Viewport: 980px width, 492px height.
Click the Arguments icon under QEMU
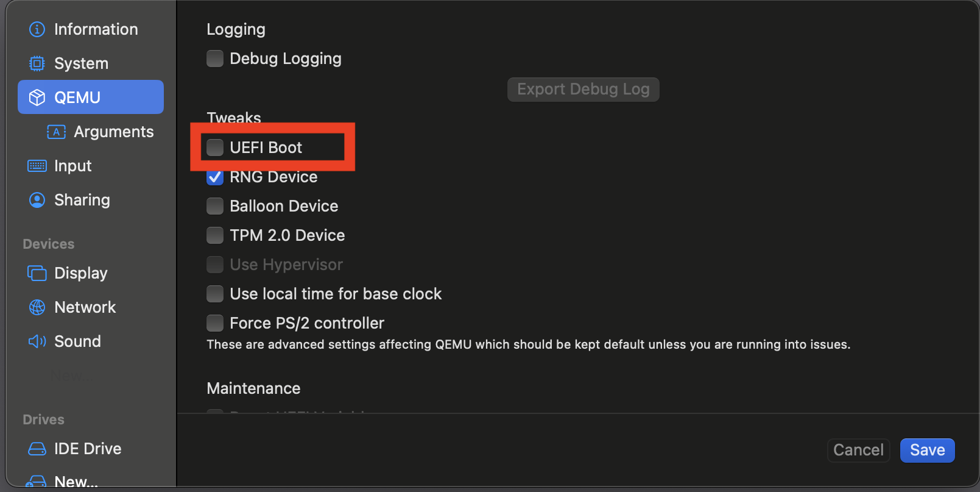55,132
